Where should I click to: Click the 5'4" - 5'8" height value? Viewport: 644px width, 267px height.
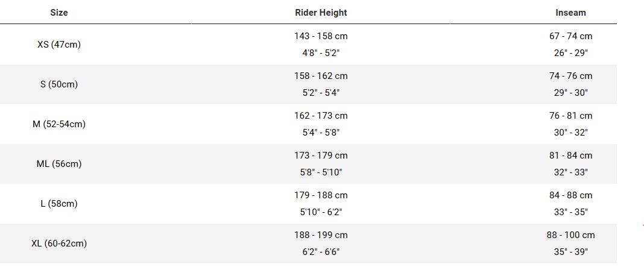(x=321, y=133)
